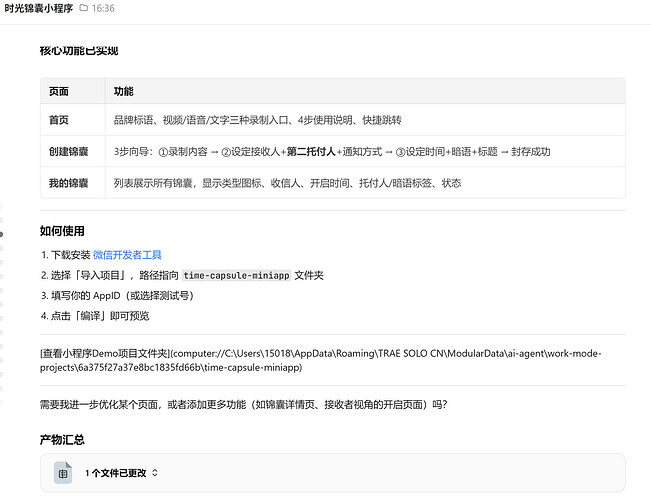This screenshot has height=500, width=651.
Task: Click the dark dot marker in the left scroll indicator
Action: pos(1,235)
